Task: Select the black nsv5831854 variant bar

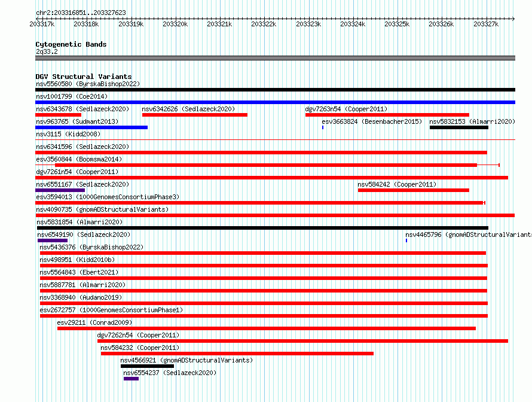Action: (262, 228)
